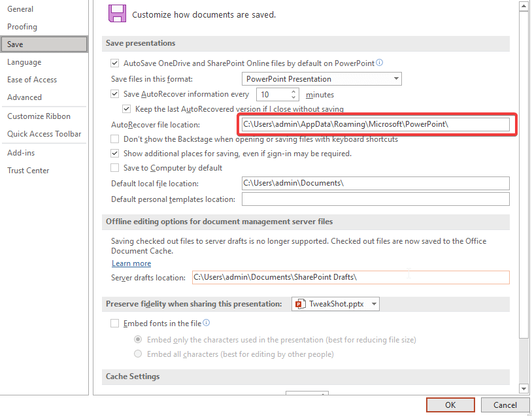Increase AutoRecover minutes with up arrow
The height and width of the screenshot is (417, 532).
coord(294,92)
